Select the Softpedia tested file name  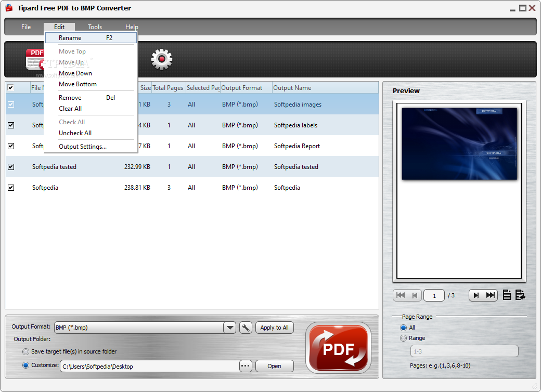coord(54,167)
